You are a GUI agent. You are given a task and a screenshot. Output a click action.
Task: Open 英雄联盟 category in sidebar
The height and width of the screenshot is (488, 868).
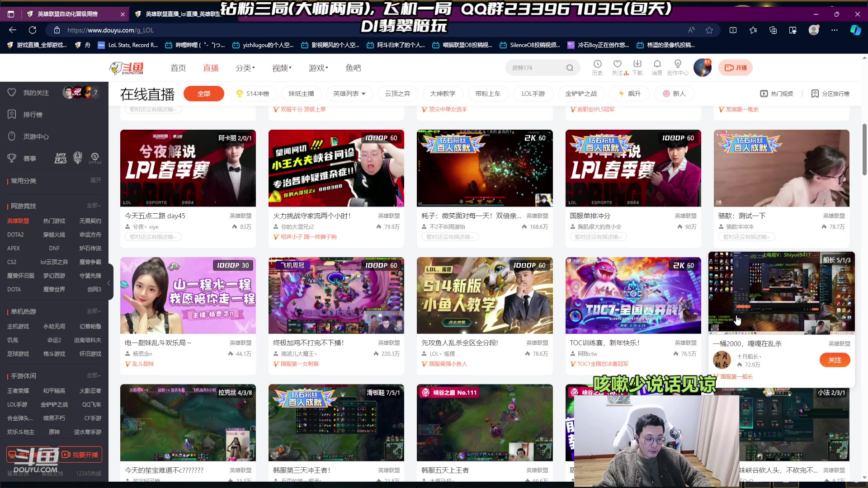point(18,221)
